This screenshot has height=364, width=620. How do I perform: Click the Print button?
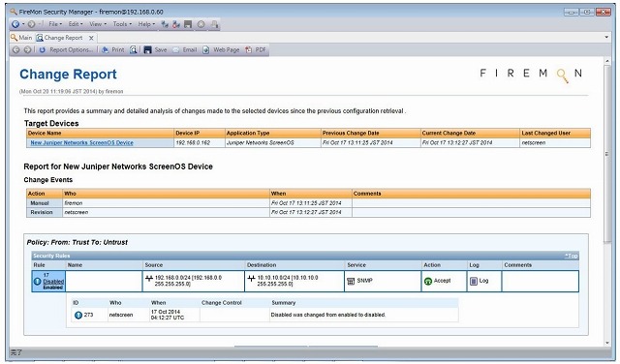pos(113,49)
